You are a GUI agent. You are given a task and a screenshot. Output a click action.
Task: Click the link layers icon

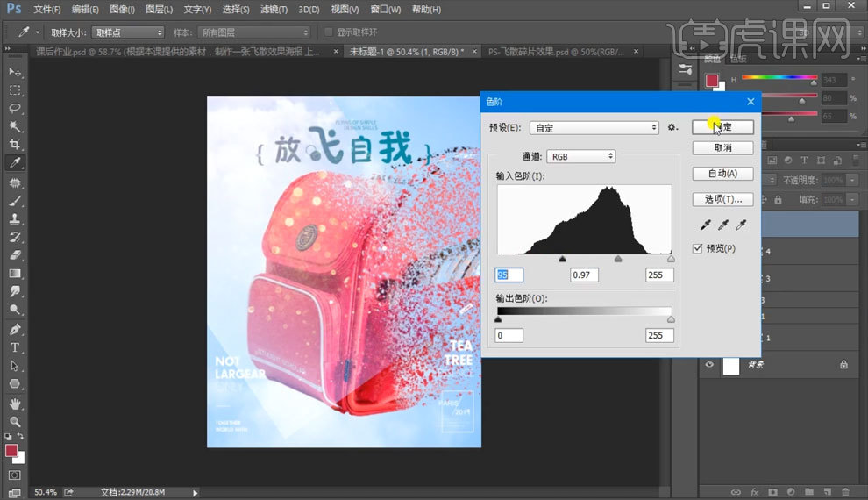point(736,492)
